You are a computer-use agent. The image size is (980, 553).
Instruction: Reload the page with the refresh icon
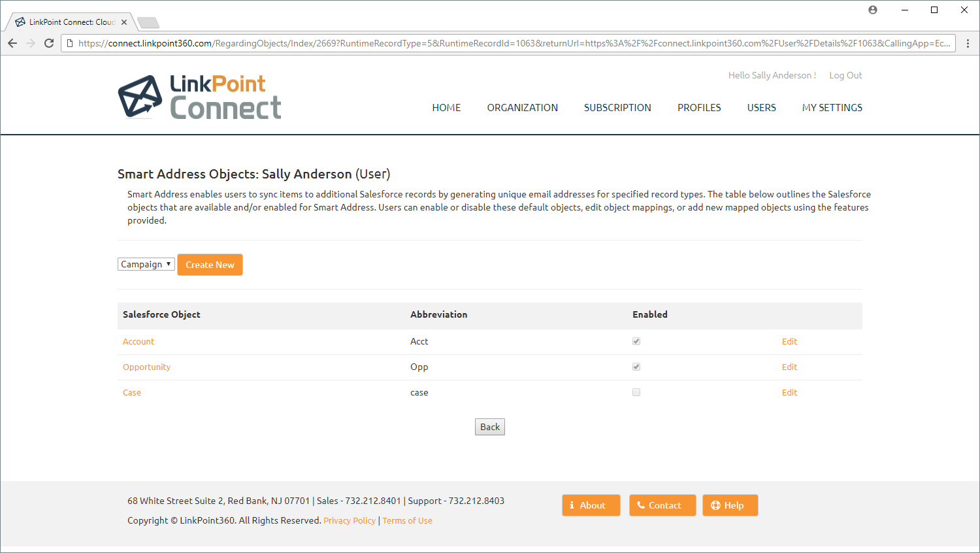coord(49,43)
